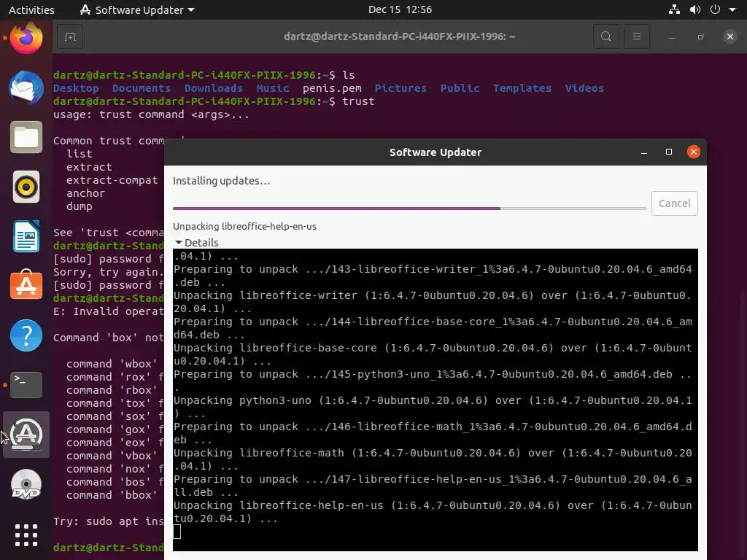Open the Activities overview
Screen dimensions: 747x560
coord(31,9)
